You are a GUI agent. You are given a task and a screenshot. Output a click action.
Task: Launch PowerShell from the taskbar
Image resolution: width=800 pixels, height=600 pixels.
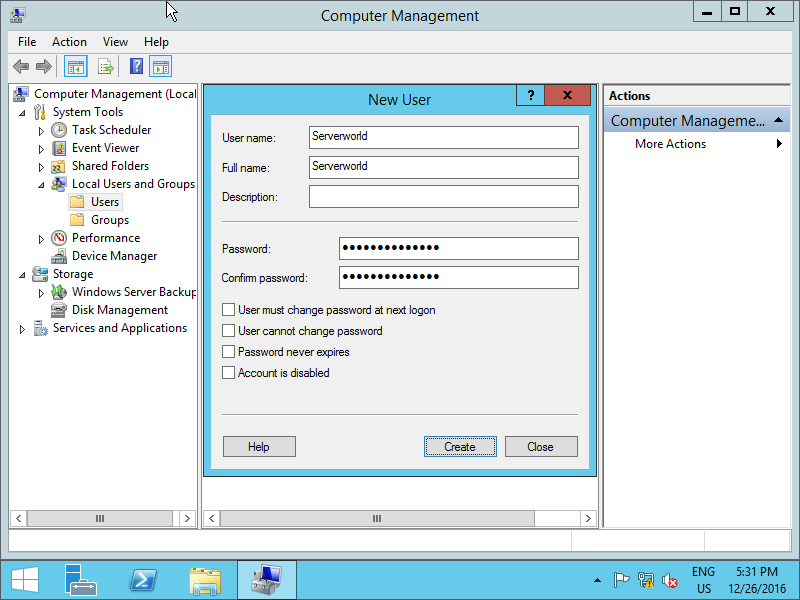click(143, 580)
